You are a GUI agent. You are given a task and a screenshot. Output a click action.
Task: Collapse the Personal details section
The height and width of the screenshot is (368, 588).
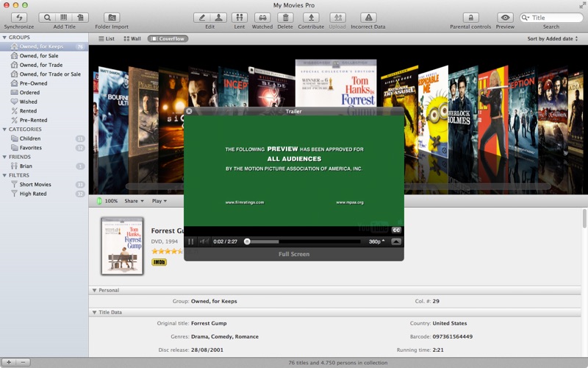[x=95, y=290]
